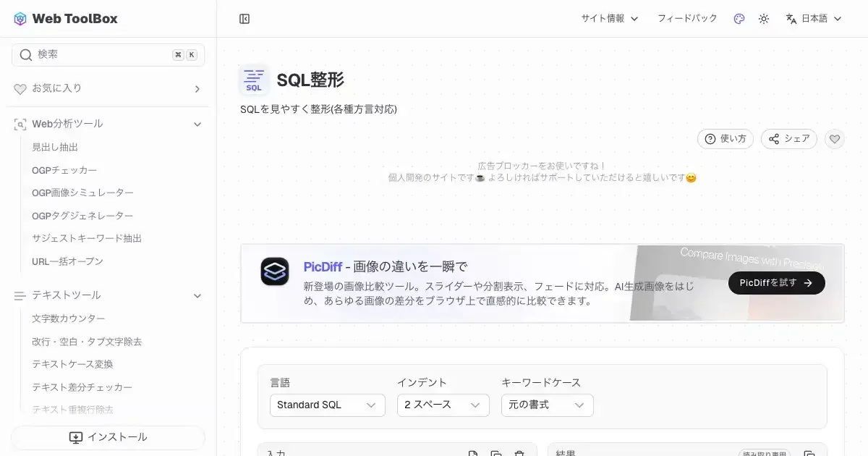Click the PicDiff app icon in banner
Image resolution: width=868 pixels, height=456 pixels.
pos(275,271)
